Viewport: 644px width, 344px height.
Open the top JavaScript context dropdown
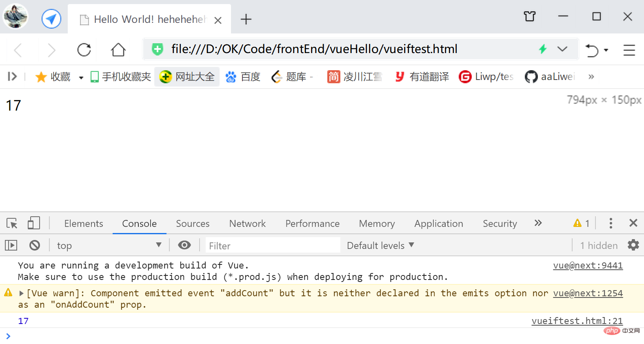(109, 245)
